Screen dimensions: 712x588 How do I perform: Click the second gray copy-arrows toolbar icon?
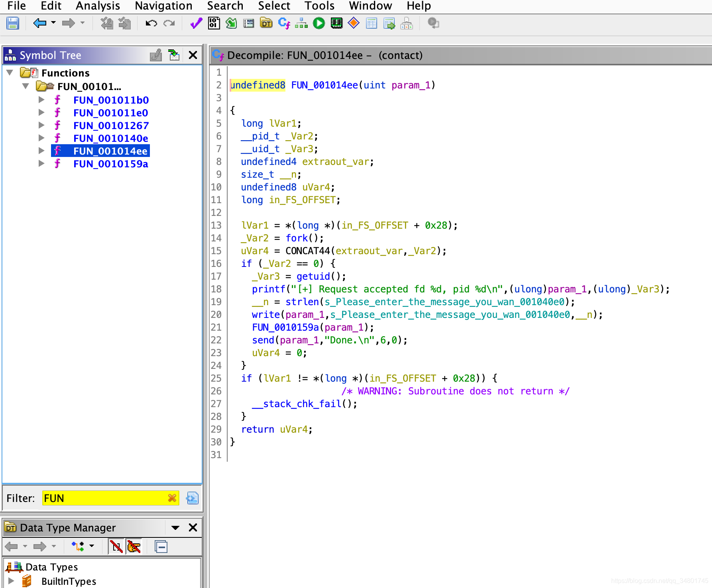(x=124, y=23)
